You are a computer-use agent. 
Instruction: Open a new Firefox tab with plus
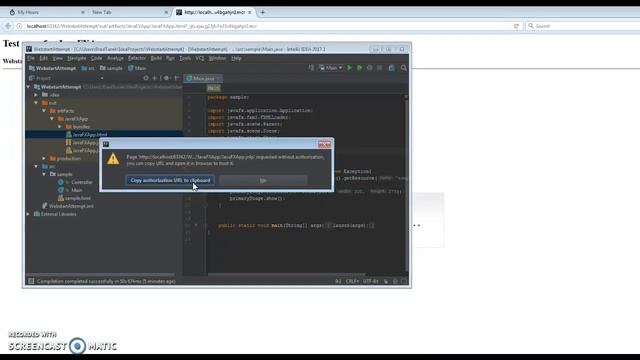pyautogui.click(x=262, y=12)
